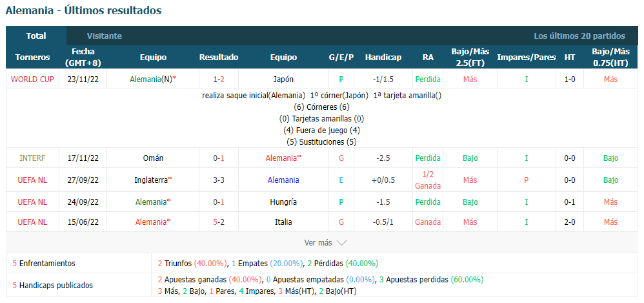Click UEFA NL on the 27/09/22 row

point(32,180)
